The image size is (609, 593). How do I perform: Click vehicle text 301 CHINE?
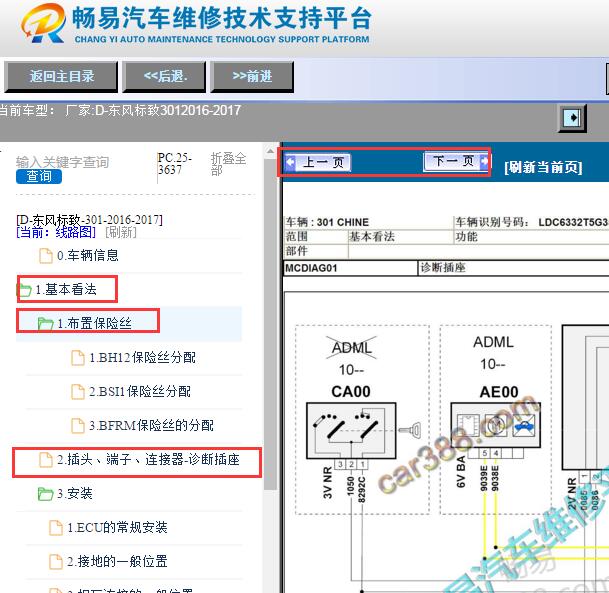pos(343,222)
